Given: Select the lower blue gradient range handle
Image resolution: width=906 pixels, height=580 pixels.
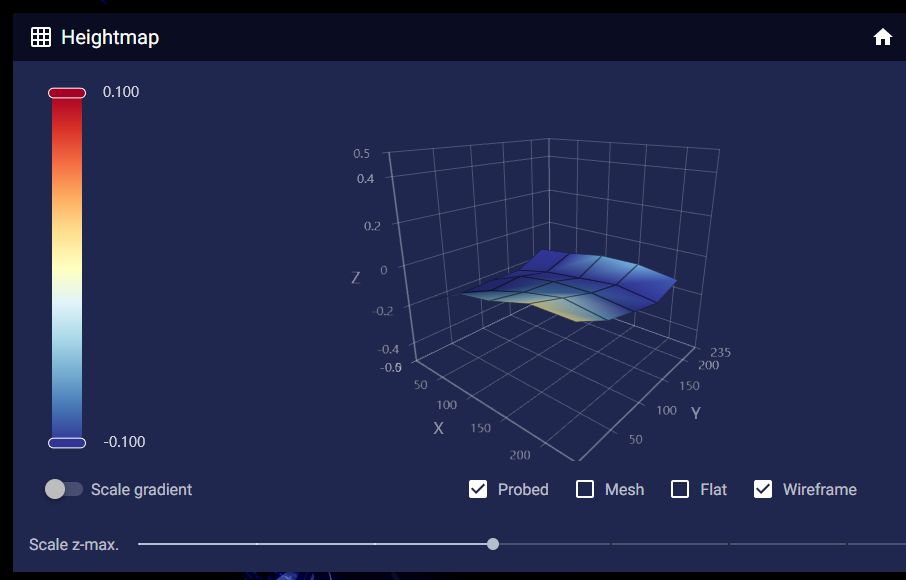Looking at the screenshot, I should [67, 442].
